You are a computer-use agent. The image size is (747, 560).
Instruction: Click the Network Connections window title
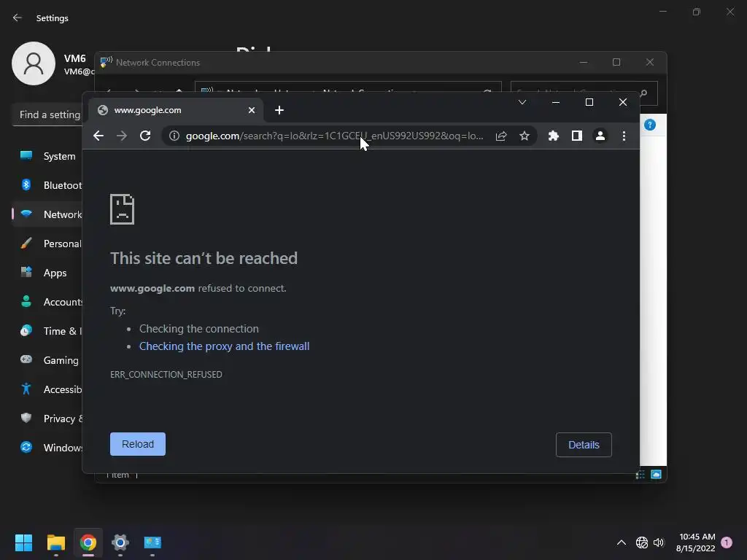158,63
